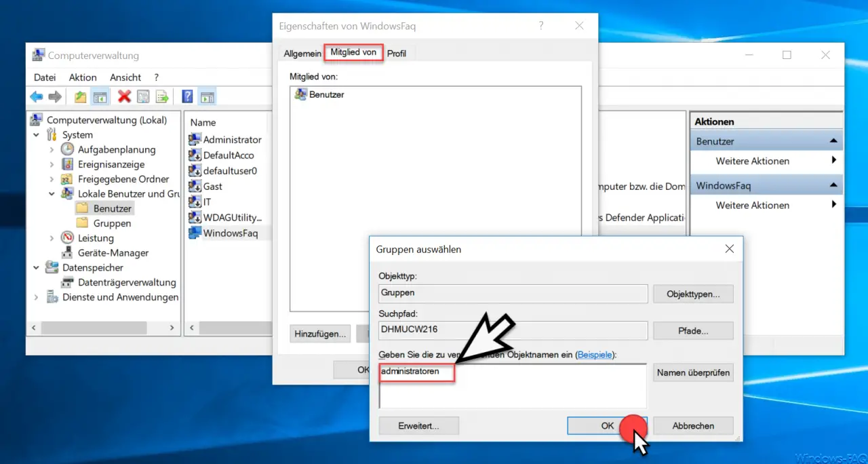Select the Computerverwaltung (Lokal) root node icon
Viewport: 868px width, 464px height.
(x=37, y=120)
